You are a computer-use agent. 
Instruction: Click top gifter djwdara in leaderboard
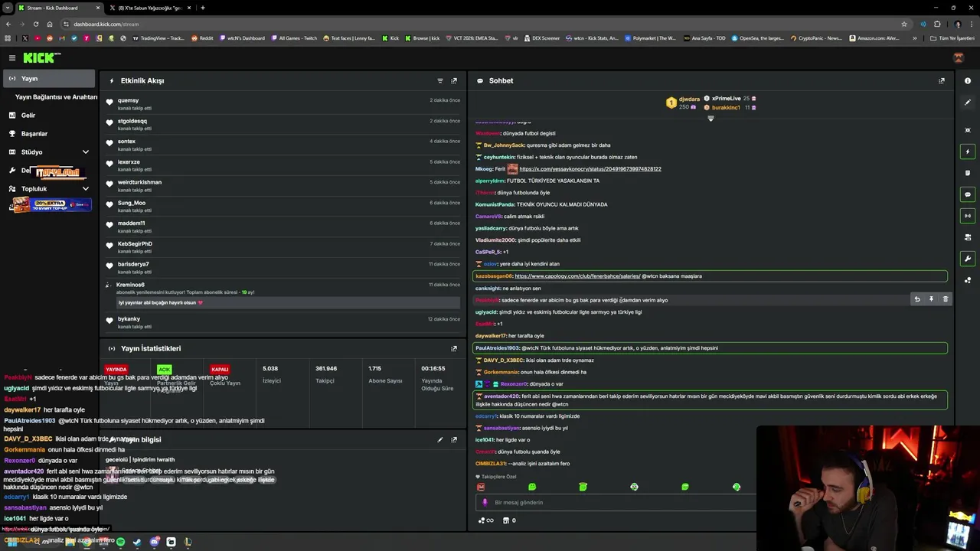pos(682,103)
